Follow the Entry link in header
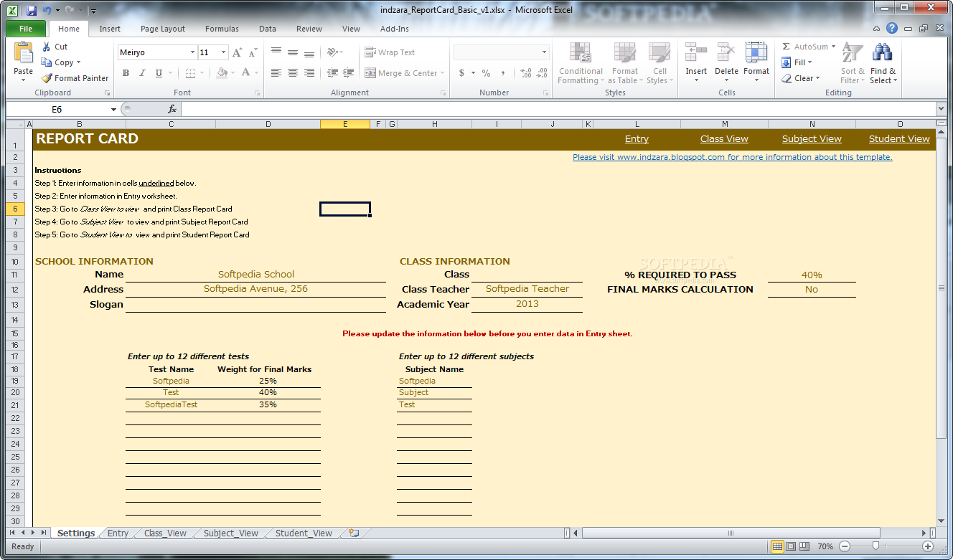This screenshot has width=953, height=560. [x=637, y=138]
